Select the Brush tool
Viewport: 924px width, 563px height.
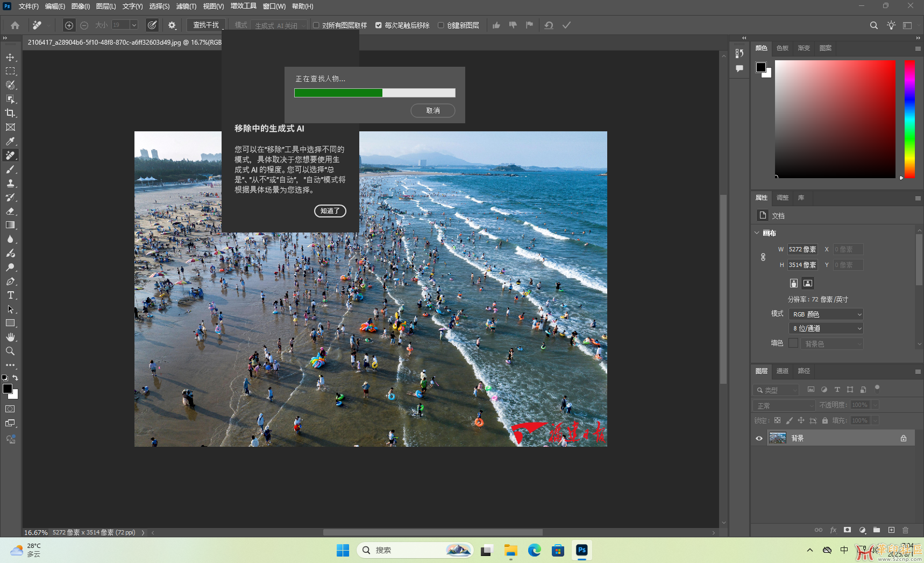(x=10, y=169)
